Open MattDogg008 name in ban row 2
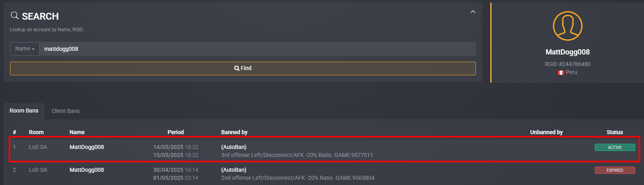The image size is (644, 185). click(87, 170)
